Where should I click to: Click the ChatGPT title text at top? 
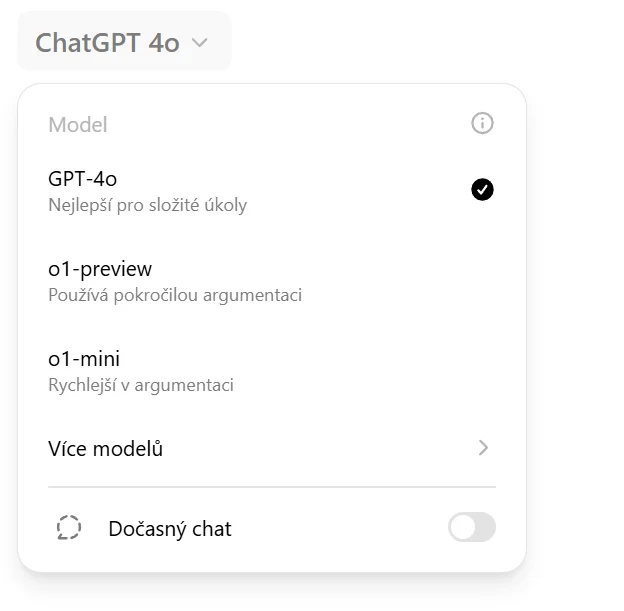point(88,43)
